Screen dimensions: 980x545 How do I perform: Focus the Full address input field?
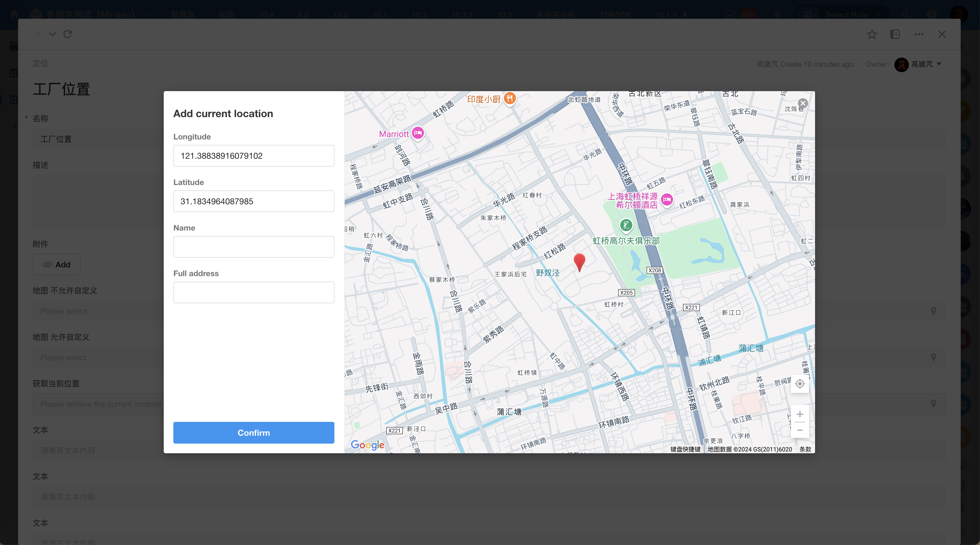[x=254, y=292]
